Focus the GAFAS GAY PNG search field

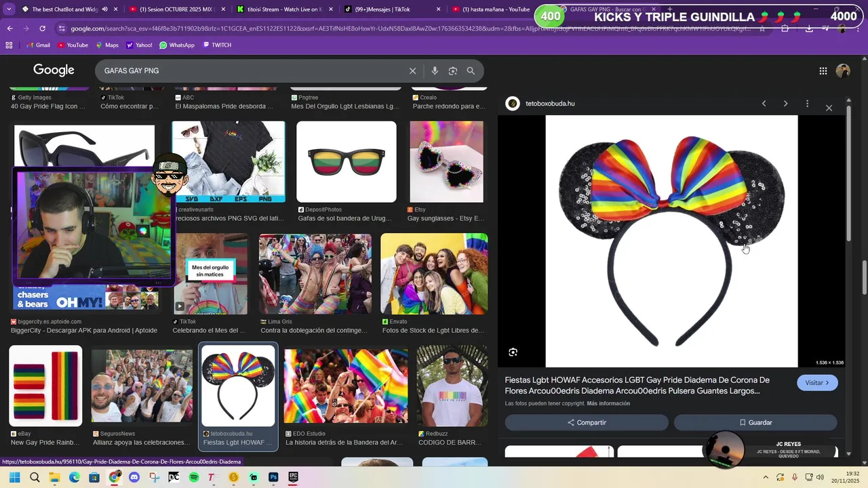pyautogui.click(x=251, y=70)
